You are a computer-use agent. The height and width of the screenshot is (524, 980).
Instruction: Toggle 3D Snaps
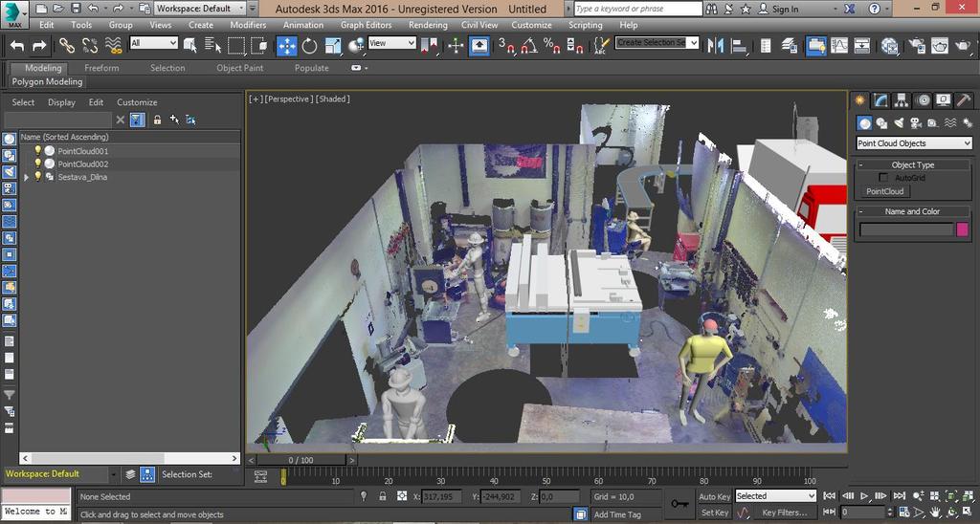pyautogui.click(x=505, y=46)
